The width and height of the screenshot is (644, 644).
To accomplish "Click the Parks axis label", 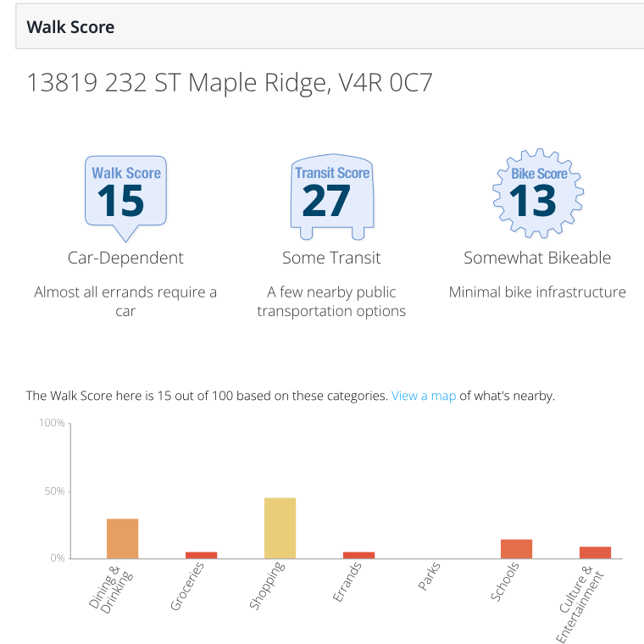I will click(429, 578).
